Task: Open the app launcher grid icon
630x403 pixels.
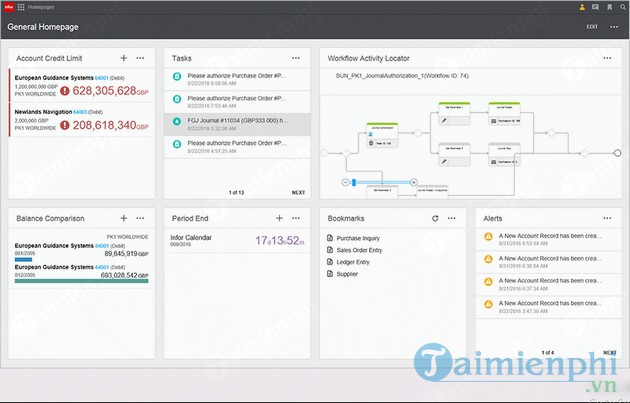Action: (x=21, y=7)
